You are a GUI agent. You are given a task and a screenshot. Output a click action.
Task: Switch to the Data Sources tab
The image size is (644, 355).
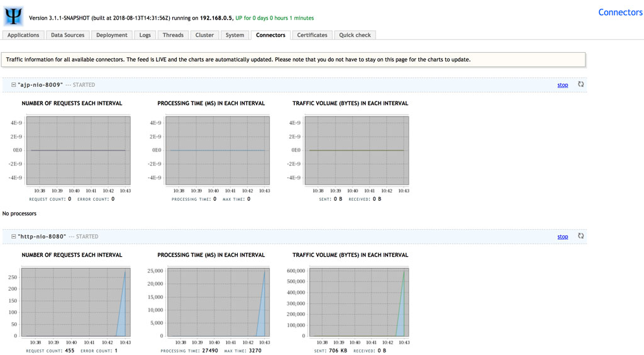[x=67, y=35]
